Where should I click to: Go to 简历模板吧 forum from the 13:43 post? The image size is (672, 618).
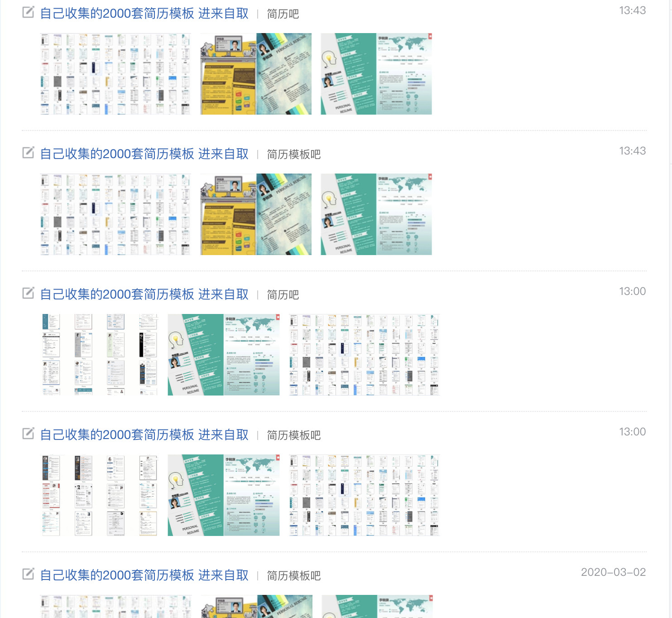click(294, 154)
